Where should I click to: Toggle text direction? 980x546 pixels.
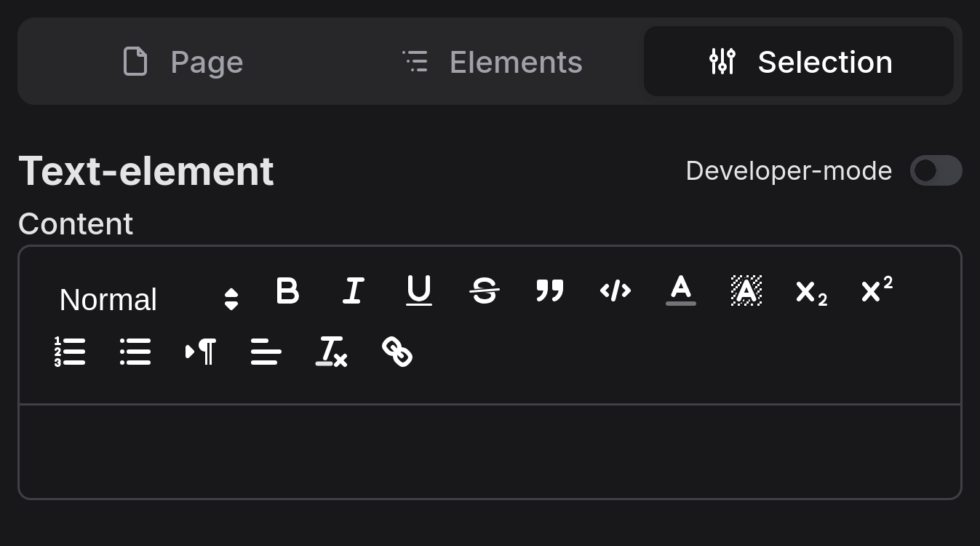coord(201,352)
